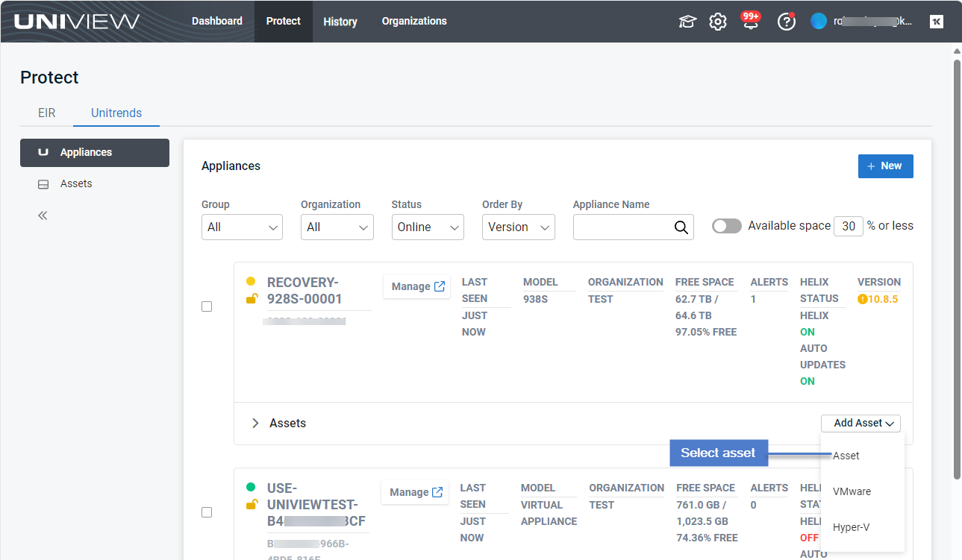Image resolution: width=962 pixels, height=560 pixels.
Task: Click the username text in the header
Action: click(872, 22)
